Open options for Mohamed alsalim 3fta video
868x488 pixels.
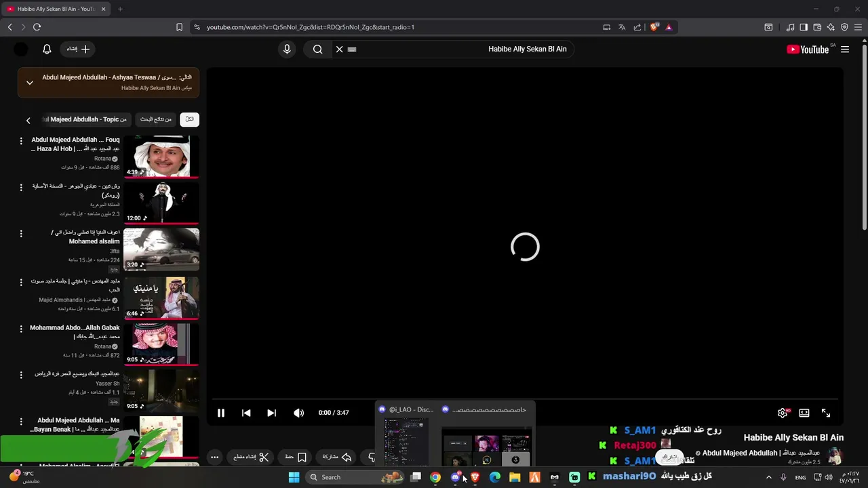click(x=21, y=234)
